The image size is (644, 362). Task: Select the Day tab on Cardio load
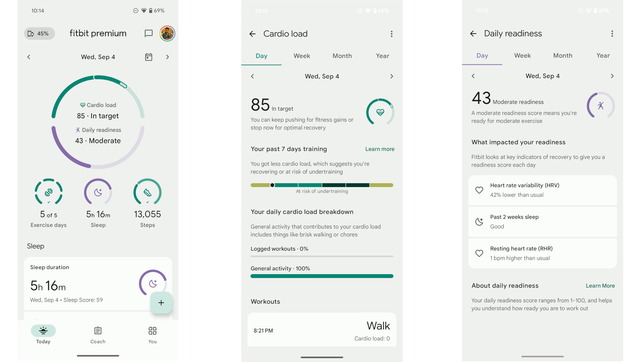(261, 56)
